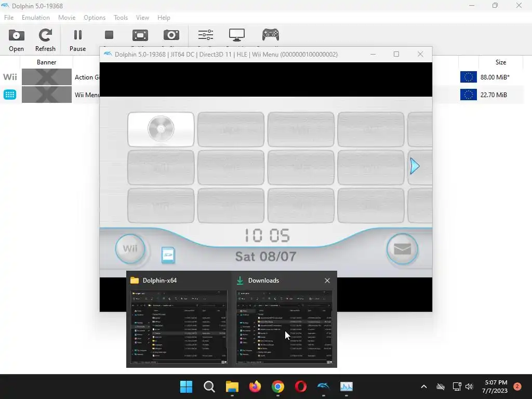
Task: Show hidden system tray icons
Action: (424, 387)
